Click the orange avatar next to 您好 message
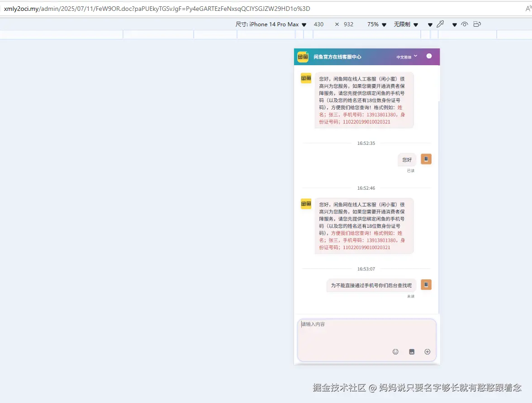This screenshot has height=403, width=532. click(x=426, y=158)
